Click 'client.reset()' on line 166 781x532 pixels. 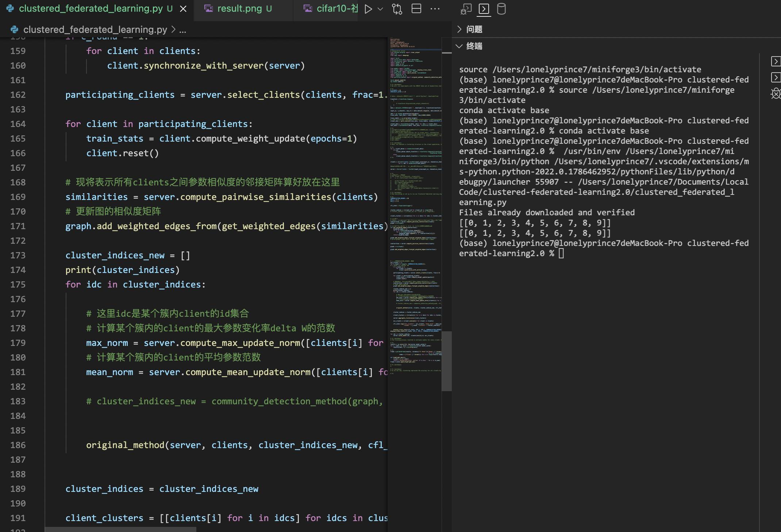click(x=123, y=153)
